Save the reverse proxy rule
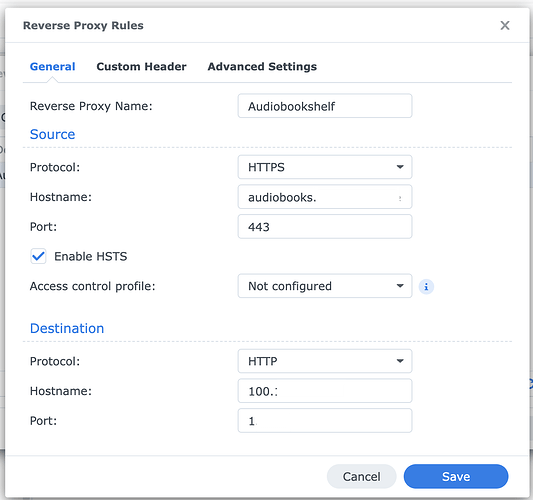Viewport: 533px width, 500px height. (x=456, y=477)
